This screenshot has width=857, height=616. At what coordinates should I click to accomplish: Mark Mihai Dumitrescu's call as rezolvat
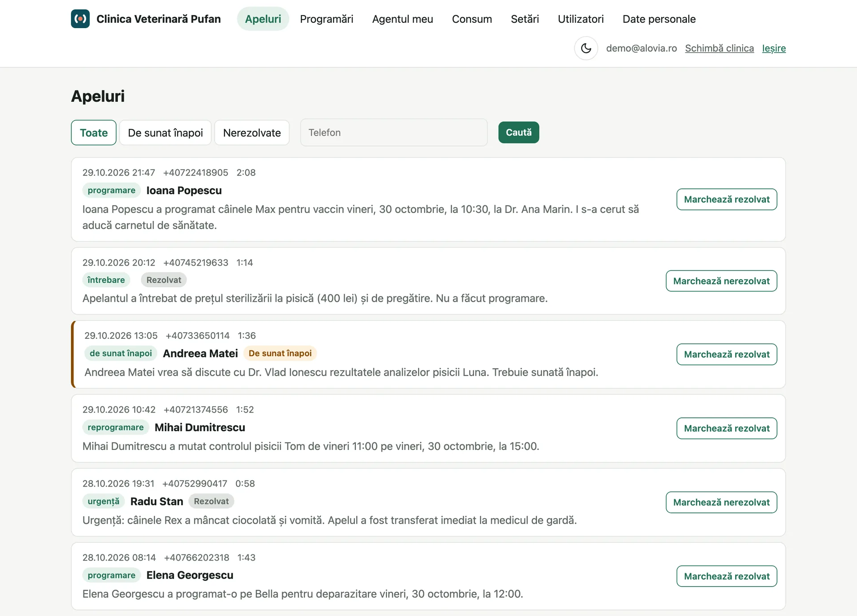[x=727, y=429]
